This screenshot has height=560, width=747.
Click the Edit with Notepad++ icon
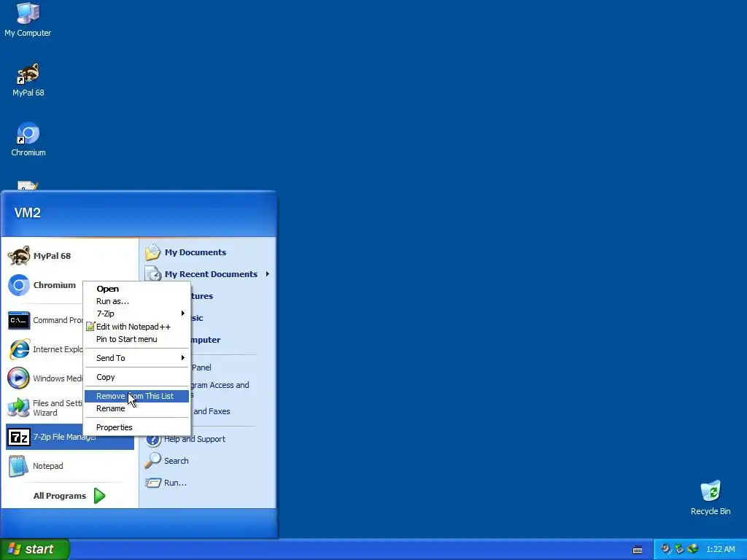click(x=90, y=327)
